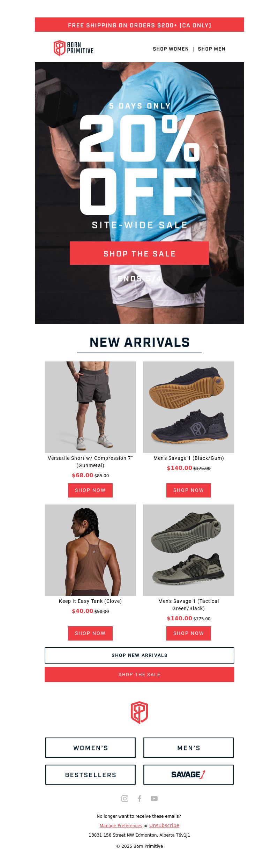Click Shop Now under Keep It Easy Tank

pyautogui.click(x=90, y=633)
